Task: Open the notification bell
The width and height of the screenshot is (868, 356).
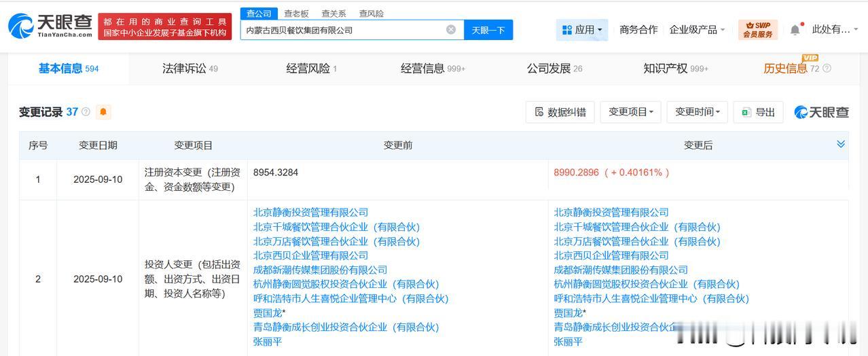Action: pyautogui.click(x=795, y=30)
